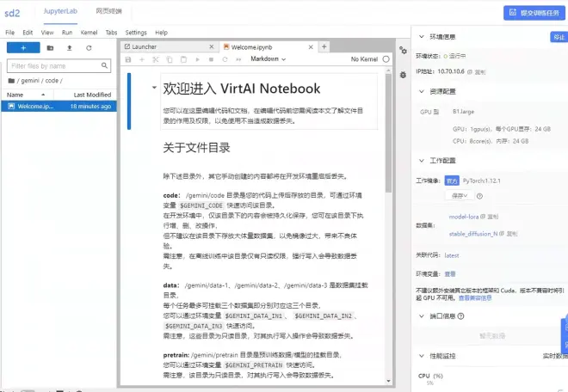
Task: Select the Launcher tab
Action: pos(170,46)
